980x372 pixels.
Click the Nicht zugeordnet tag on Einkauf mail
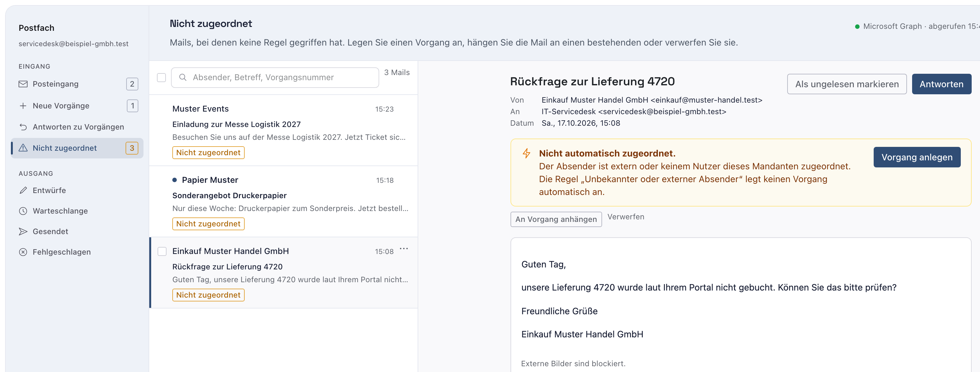coord(208,295)
